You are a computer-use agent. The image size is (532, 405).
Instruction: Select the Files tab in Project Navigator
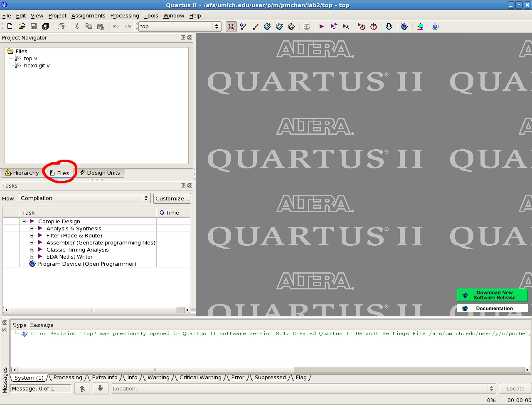(x=59, y=173)
